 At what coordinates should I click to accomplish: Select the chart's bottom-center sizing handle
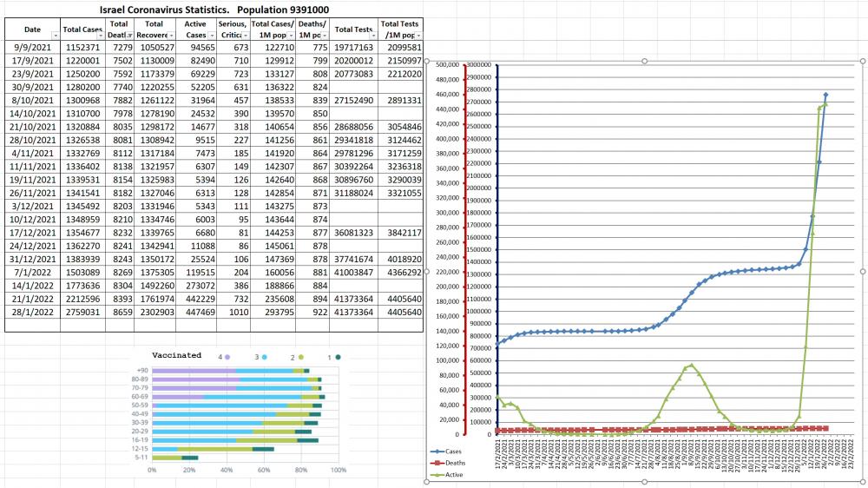[644, 482]
